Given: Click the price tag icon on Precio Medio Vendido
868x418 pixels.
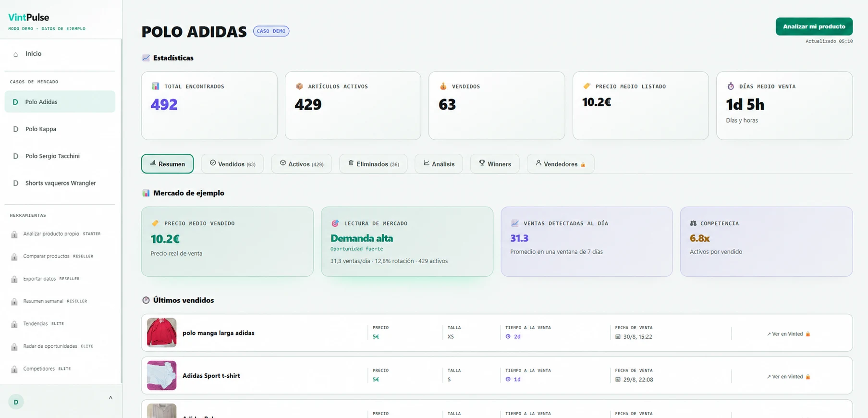Looking at the screenshot, I should click(x=155, y=223).
